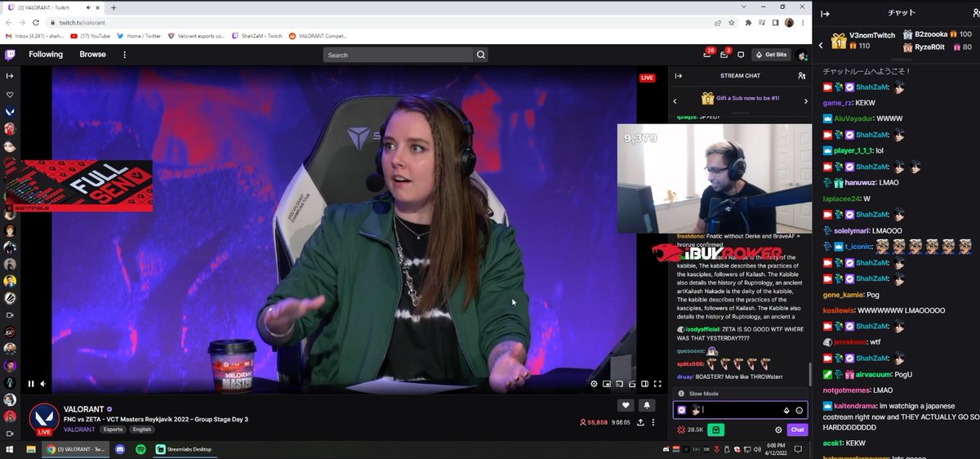Open Bits cheer icon in chat input
This screenshot has height=459, width=980.
point(787,410)
